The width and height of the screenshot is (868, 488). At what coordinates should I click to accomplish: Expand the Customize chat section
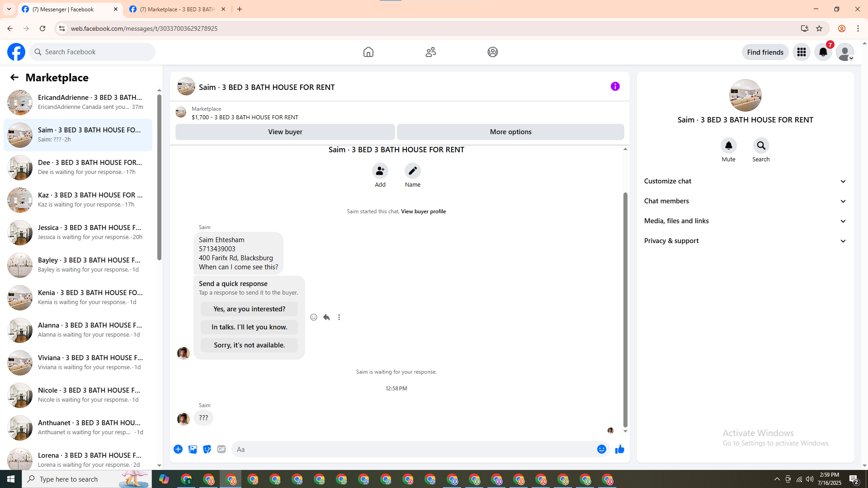pos(745,181)
